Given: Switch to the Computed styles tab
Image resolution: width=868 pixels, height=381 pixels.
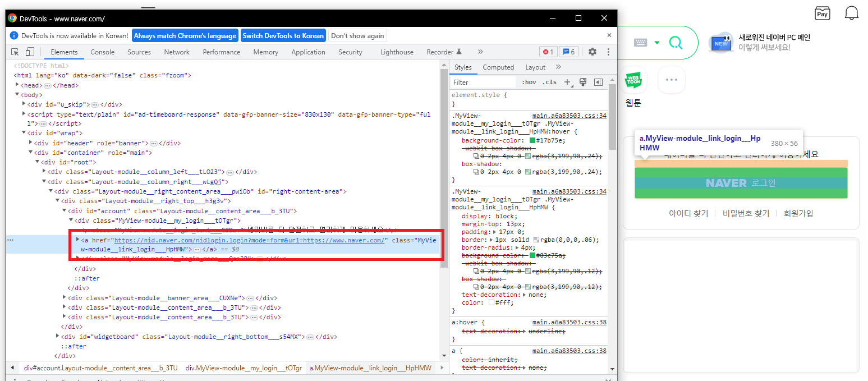Looking at the screenshot, I should click(498, 67).
